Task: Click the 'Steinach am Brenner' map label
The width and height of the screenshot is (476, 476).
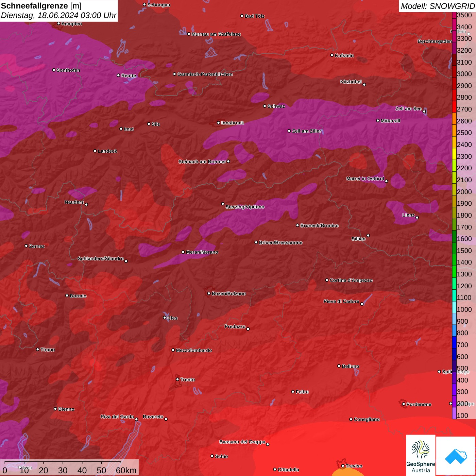Action: pos(202,161)
